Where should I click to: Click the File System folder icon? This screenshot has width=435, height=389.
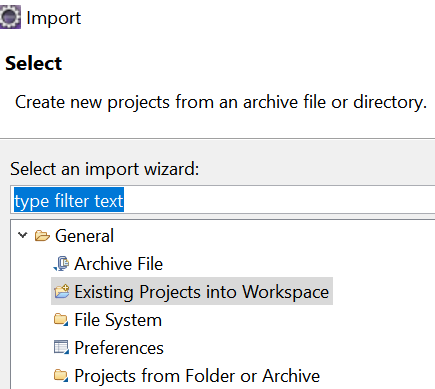pos(61,320)
